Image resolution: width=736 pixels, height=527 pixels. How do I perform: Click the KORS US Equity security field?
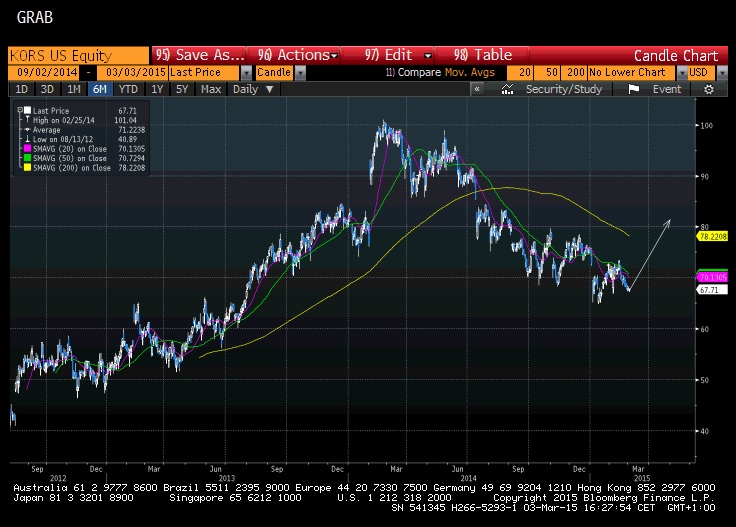click(x=78, y=55)
